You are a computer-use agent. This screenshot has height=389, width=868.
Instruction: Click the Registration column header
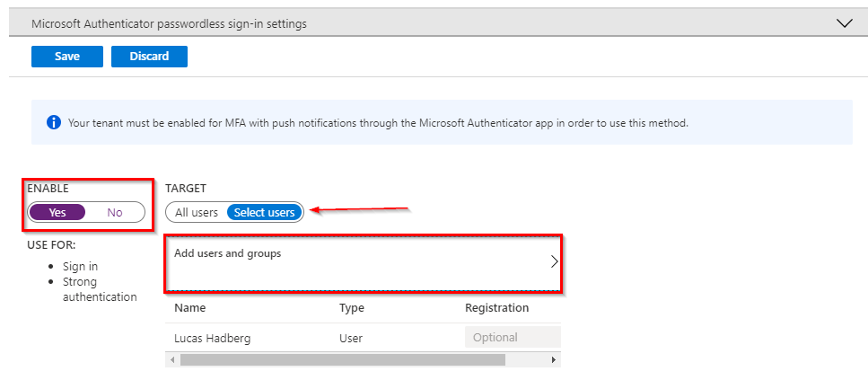[x=496, y=307]
